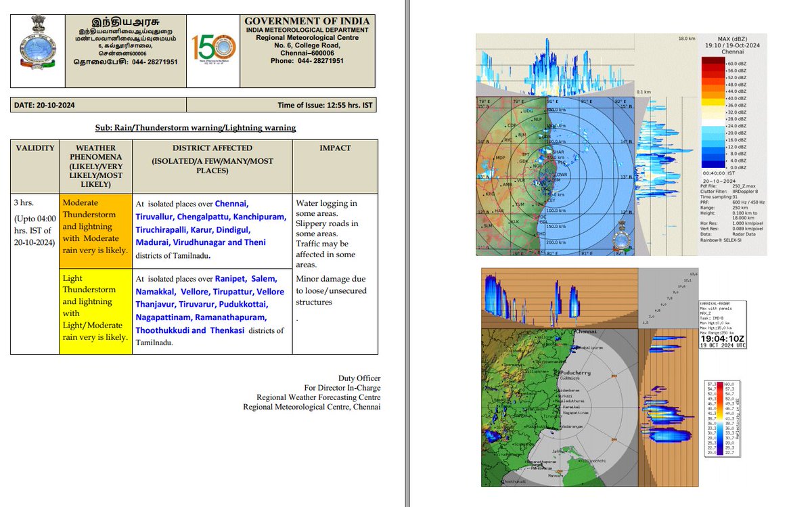Click "For Director In-Charge" signature line
This screenshot has height=507, width=812.
click(342, 388)
